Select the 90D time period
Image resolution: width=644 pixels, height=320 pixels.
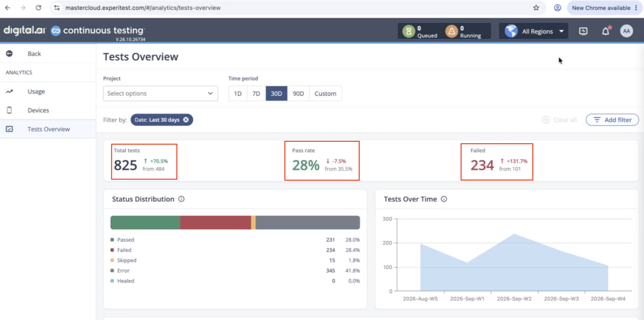(x=298, y=93)
